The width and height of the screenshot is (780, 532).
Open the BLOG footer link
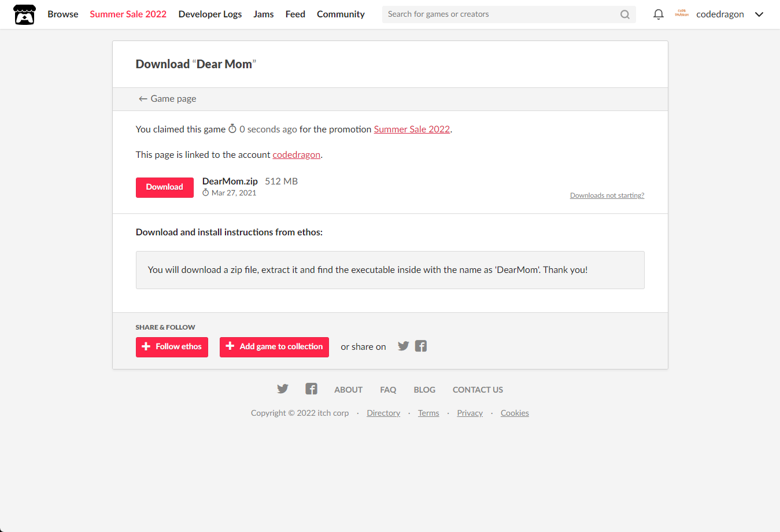click(424, 390)
